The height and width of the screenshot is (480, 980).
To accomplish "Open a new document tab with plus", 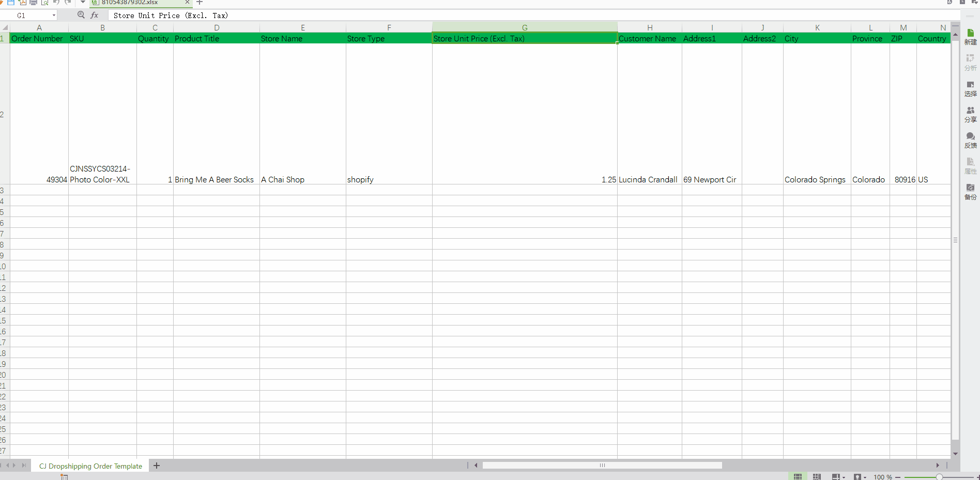I will click(x=200, y=3).
